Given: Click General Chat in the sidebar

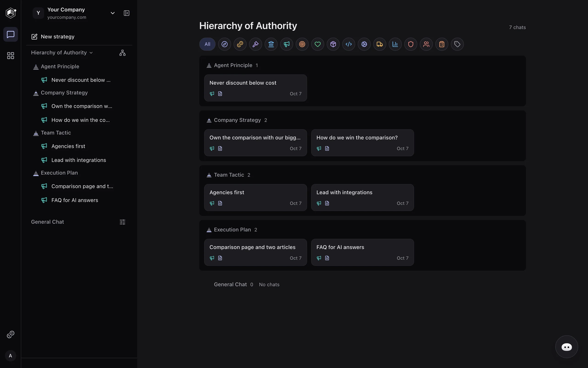Looking at the screenshot, I should coord(48,222).
